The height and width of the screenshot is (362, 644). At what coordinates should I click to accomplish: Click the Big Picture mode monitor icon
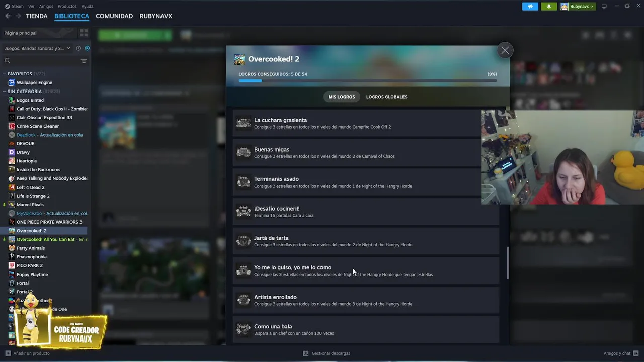click(x=604, y=6)
